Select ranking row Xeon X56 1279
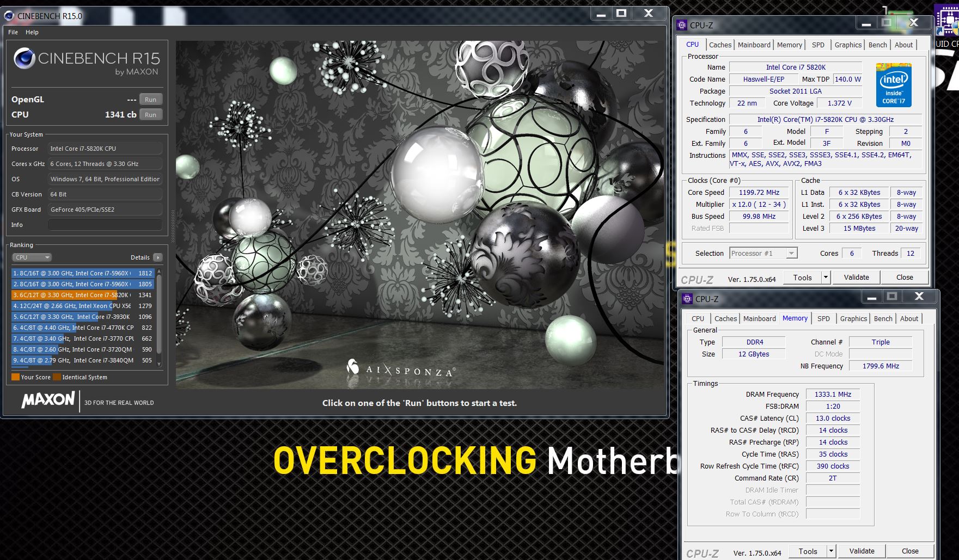 pos(83,306)
